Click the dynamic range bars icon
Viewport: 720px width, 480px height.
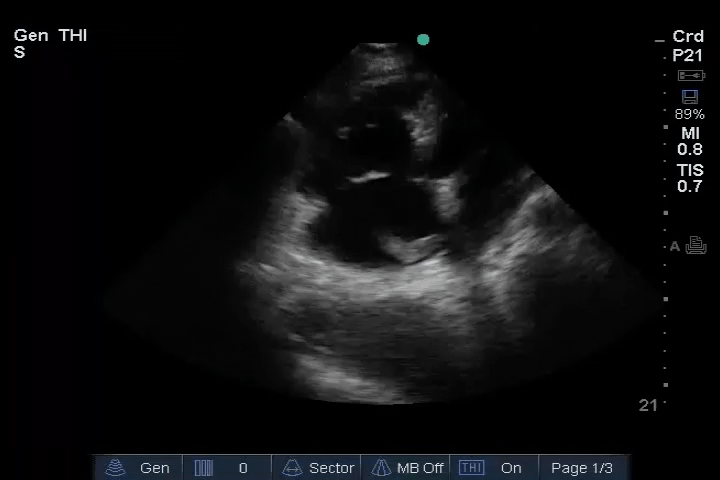[204, 468]
